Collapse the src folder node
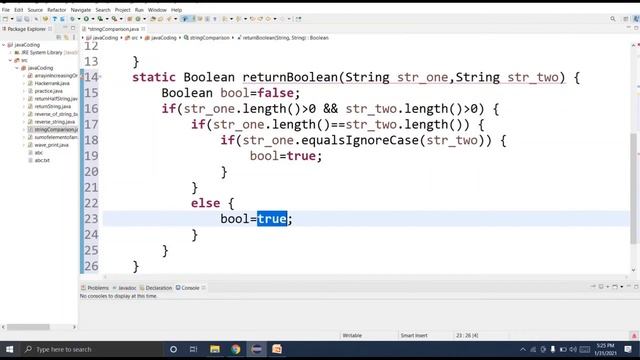This screenshot has height=360, width=640. point(11,60)
